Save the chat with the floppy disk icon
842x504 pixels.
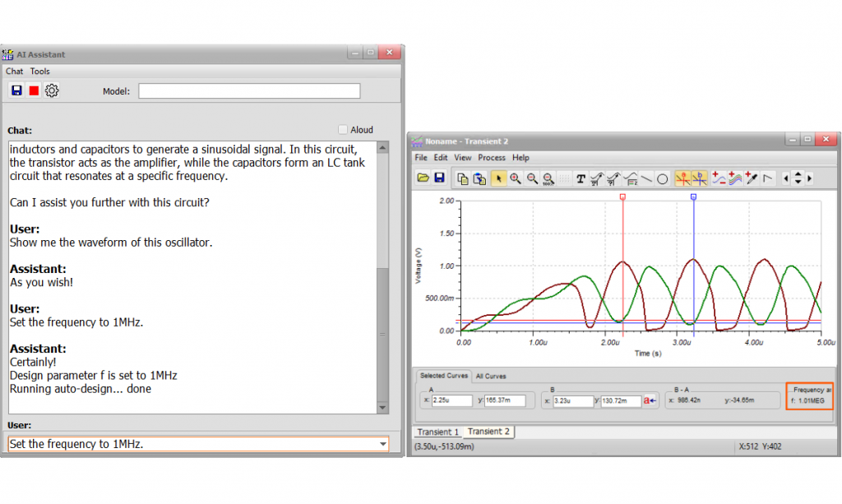pyautogui.click(x=16, y=90)
